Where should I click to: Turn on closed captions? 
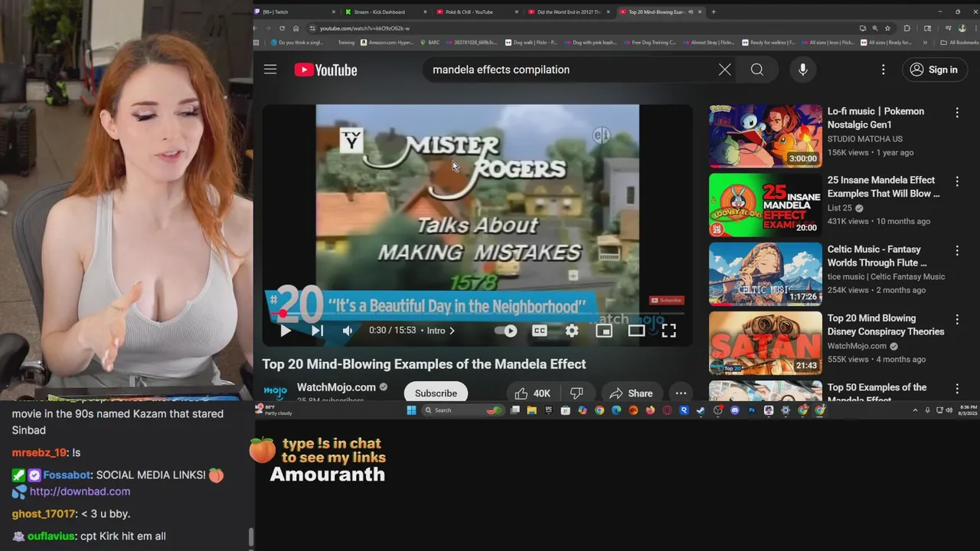[540, 331]
